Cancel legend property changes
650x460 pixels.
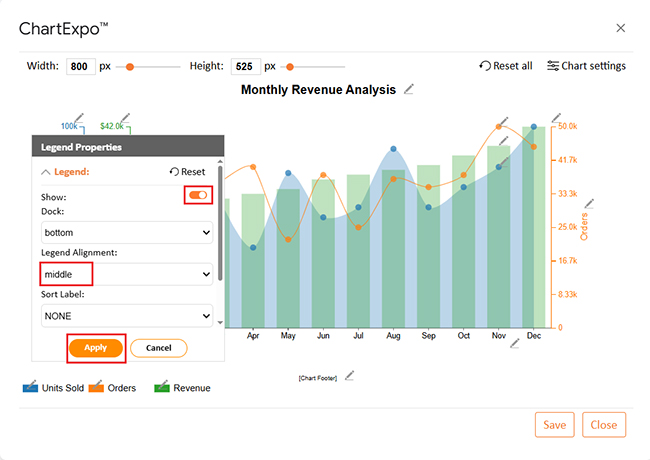coord(158,348)
